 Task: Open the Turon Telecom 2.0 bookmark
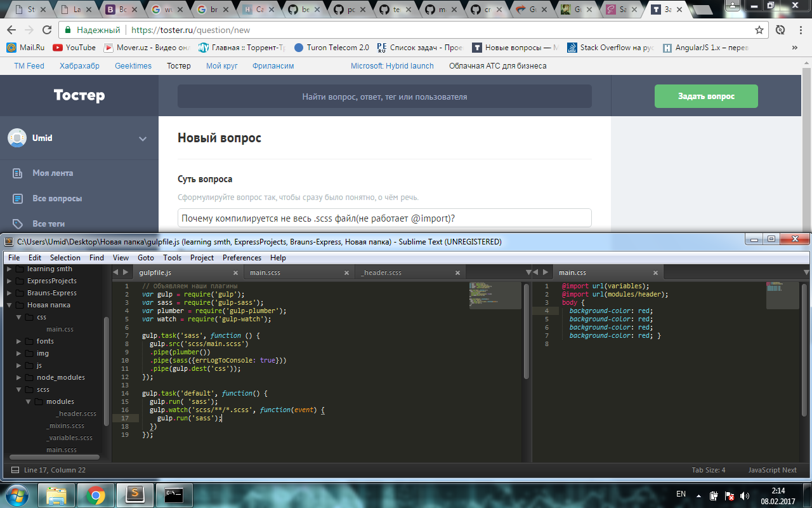[x=331, y=48]
